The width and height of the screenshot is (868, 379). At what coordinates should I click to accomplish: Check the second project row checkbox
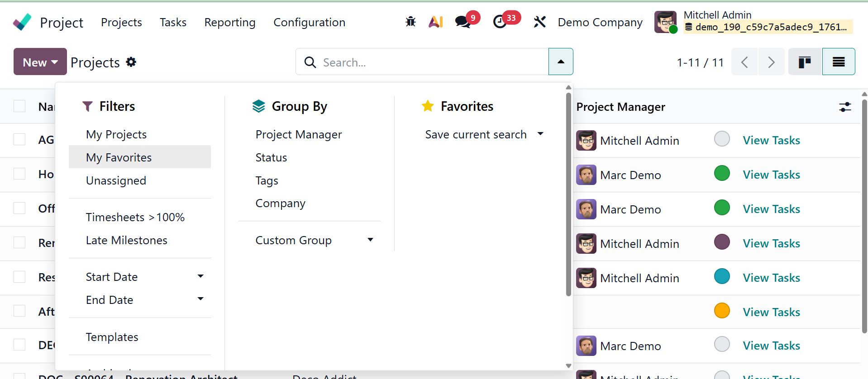coord(19,174)
